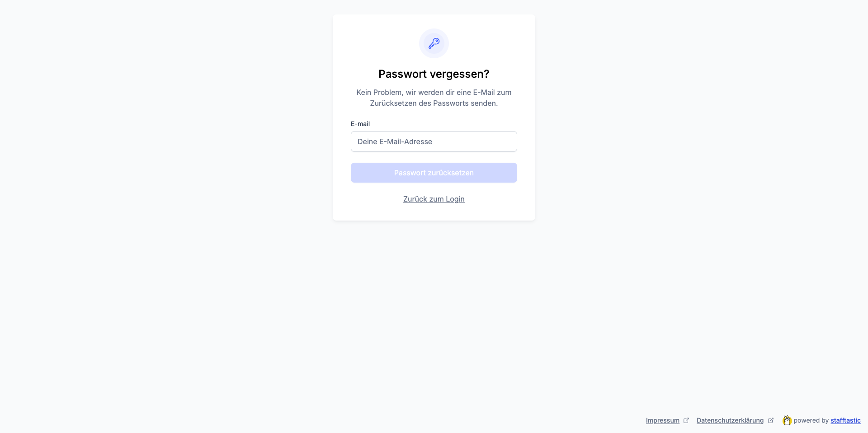
Task: Click the yellow stafftastic mascot logo
Action: point(787,420)
